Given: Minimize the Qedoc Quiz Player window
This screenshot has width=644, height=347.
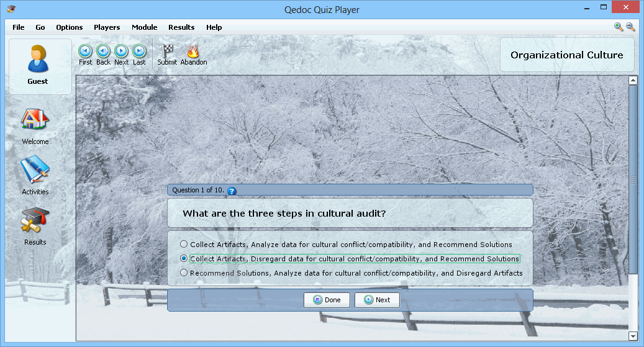Looking at the screenshot, I should coord(587,8).
